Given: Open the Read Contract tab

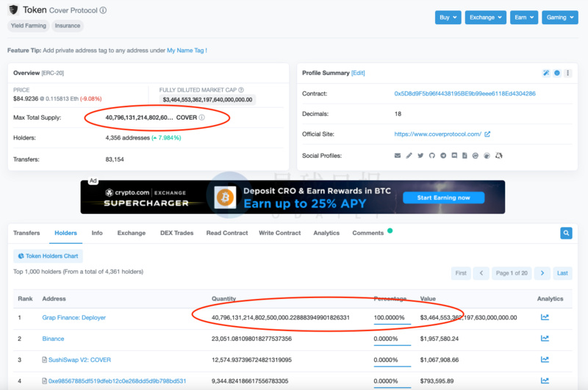Looking at the screenshot, I should [226, 233].
